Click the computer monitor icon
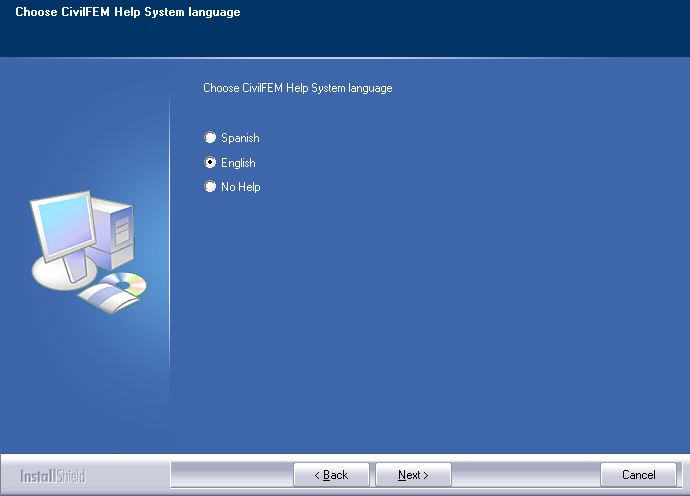The image size is (690, 496). coord(62,225)
